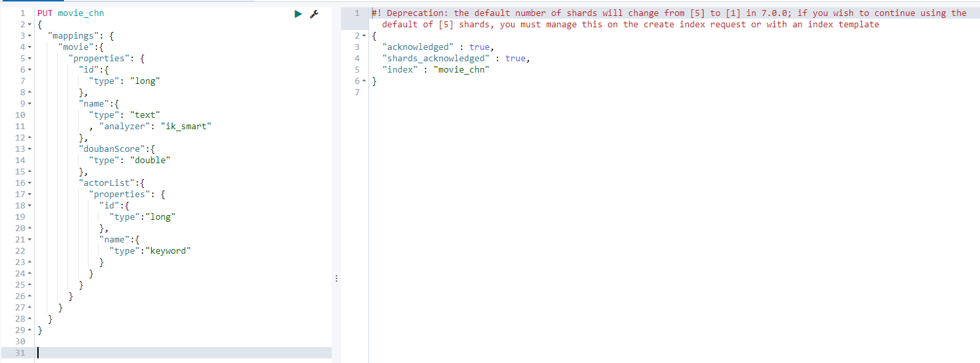
Task: Collapse the "movie" block on line 4
Action: tap(31, 47)
